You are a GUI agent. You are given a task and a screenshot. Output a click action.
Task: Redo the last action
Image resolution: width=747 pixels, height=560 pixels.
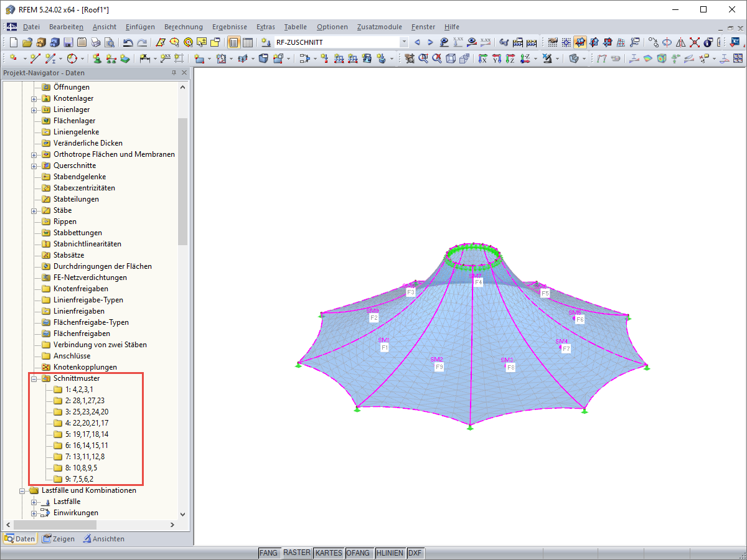(142, 42)
